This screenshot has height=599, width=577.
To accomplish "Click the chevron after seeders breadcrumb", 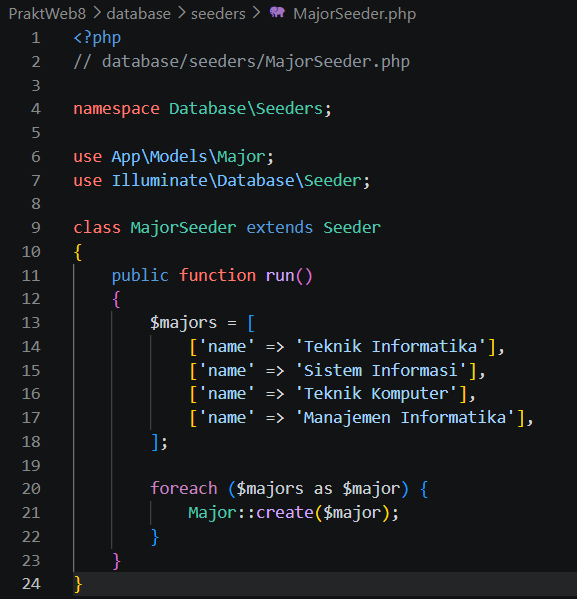I will (x=256, y=13).
